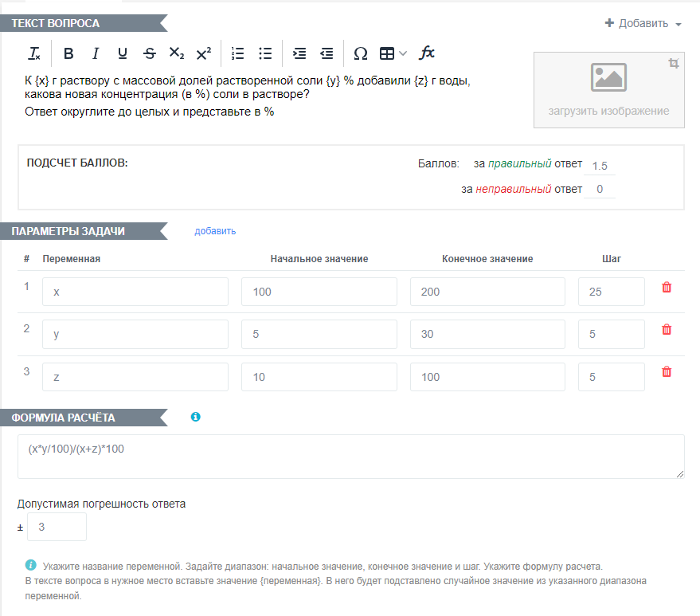The height and width of the screenshot is (616, 700).
Task: Open the insert table dropdown
Action: coord(393,53)
